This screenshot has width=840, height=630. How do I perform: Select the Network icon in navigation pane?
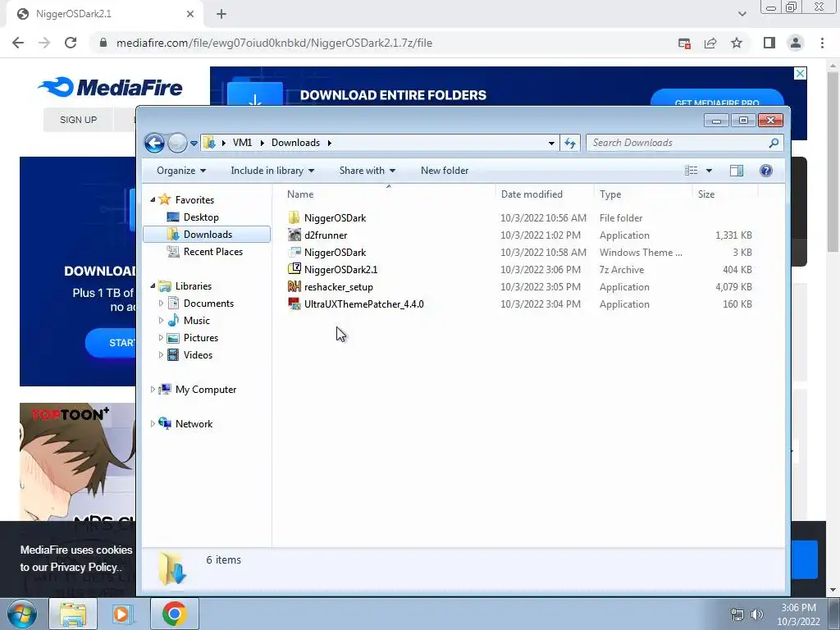(165, 423)
